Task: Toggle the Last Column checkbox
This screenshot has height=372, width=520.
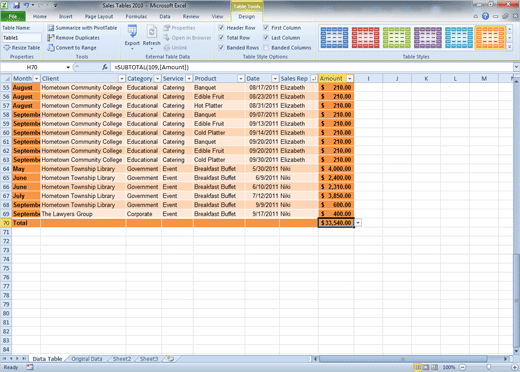Action: (266, 38)
